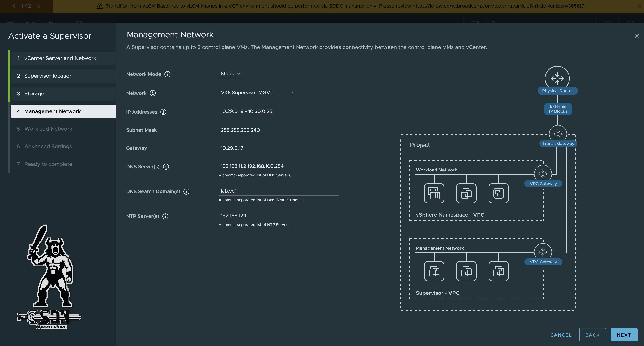Go to the Supervisor location step
Screen dimensions: 644x346
[x=48, y=76]
